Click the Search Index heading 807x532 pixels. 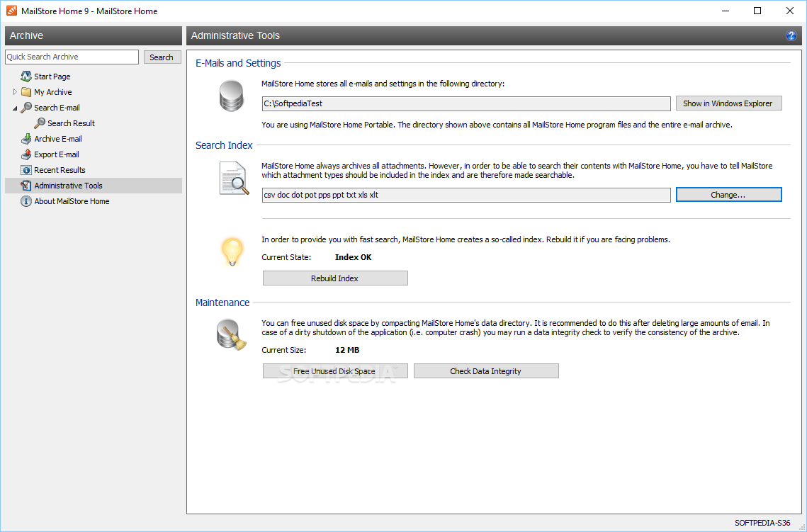[224, 145]
